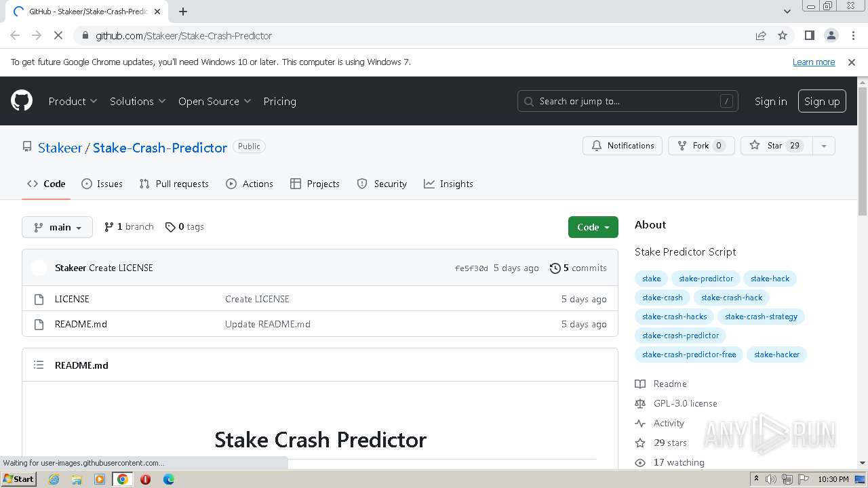This screenshot has width=868, height=488.
Task: Open the Windows Start menu
Action: 19,479
